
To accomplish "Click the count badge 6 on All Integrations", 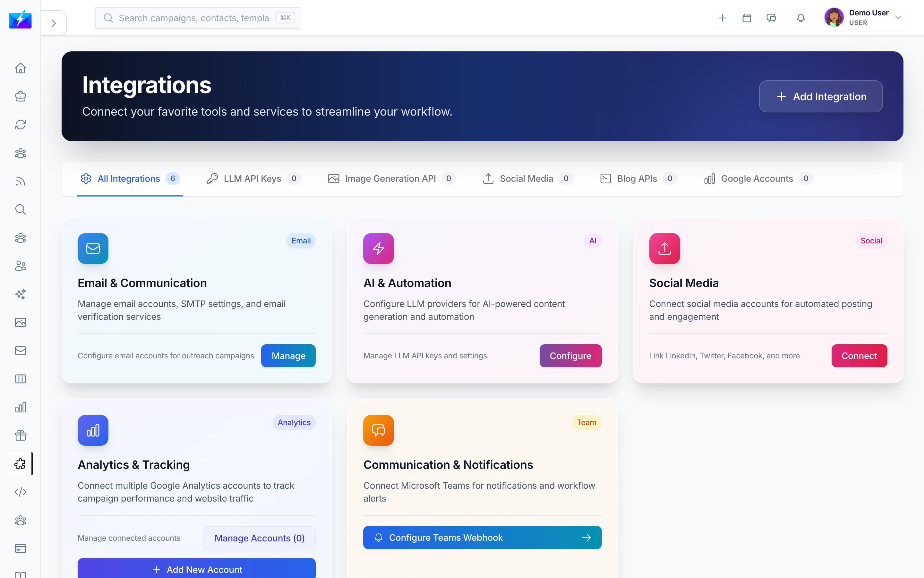I will pos(173,179).
